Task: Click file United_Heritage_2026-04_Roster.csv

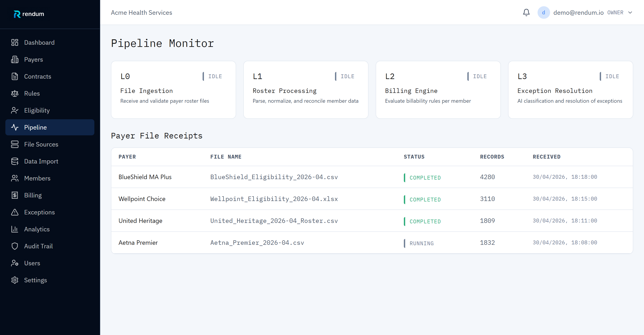Action: point(274,221)
